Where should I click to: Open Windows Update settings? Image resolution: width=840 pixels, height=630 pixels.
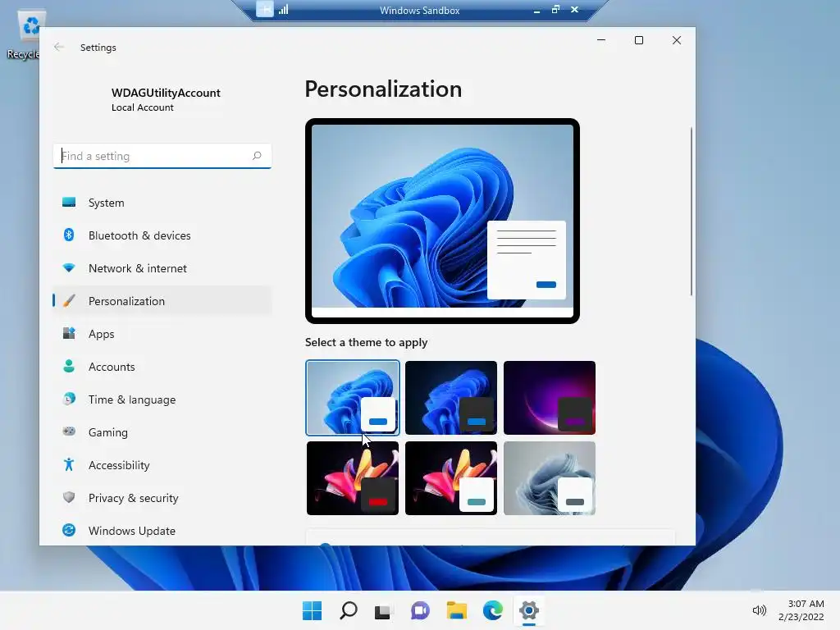pyautogui.click(x=162, y=531)
